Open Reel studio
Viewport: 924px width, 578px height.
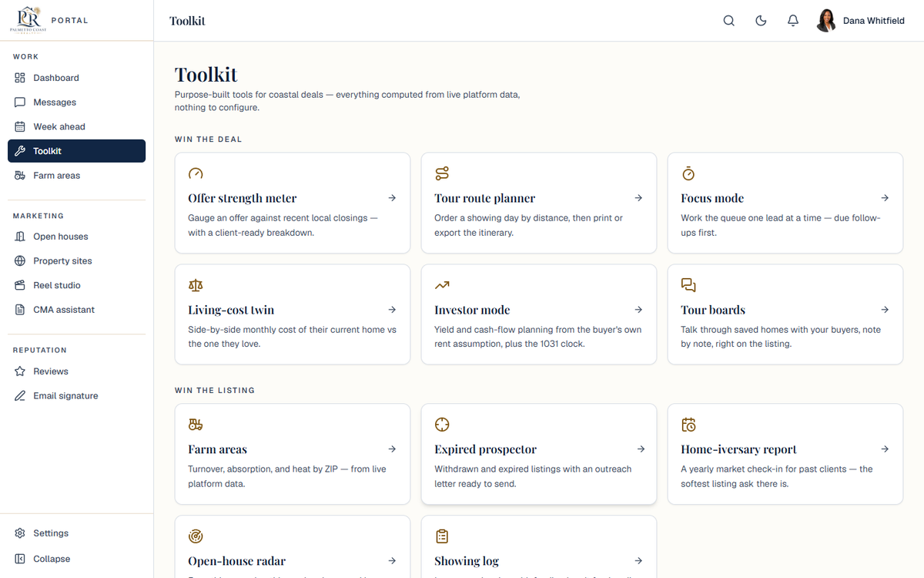(x=76, y=285)
